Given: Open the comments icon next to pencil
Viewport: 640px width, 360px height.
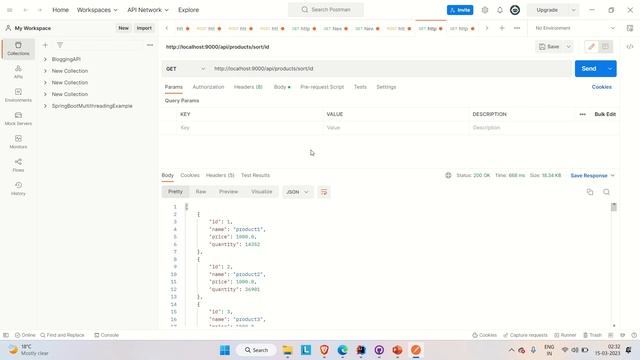Looking at the screenshot, I should [x=605, y=47].
